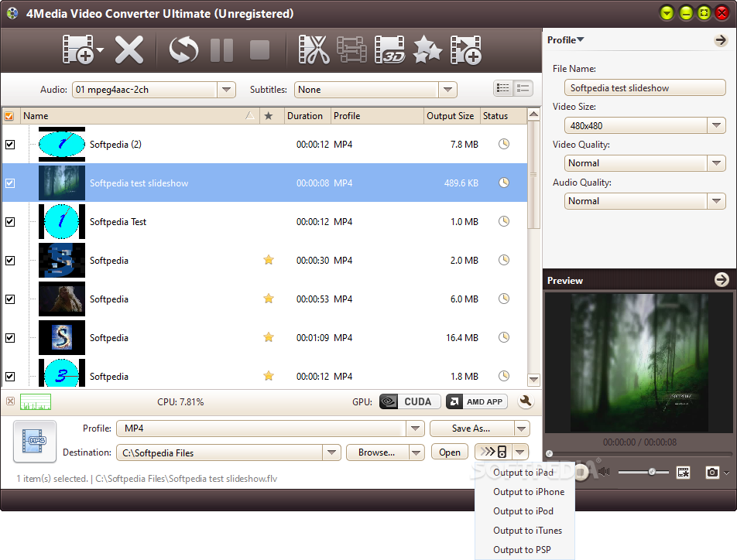This screenshot has width=737, height=560.
Task: Open settings with wrench icon
Action: (x=526, y=401)
